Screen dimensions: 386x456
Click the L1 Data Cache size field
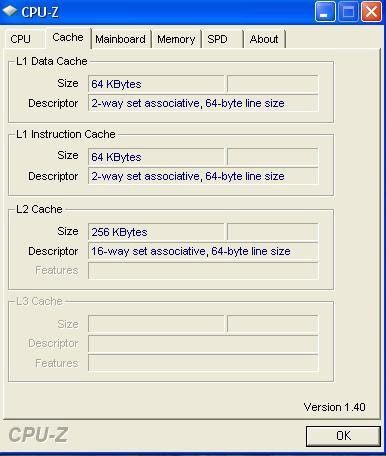pyautogui.click(x=156, y=84)
